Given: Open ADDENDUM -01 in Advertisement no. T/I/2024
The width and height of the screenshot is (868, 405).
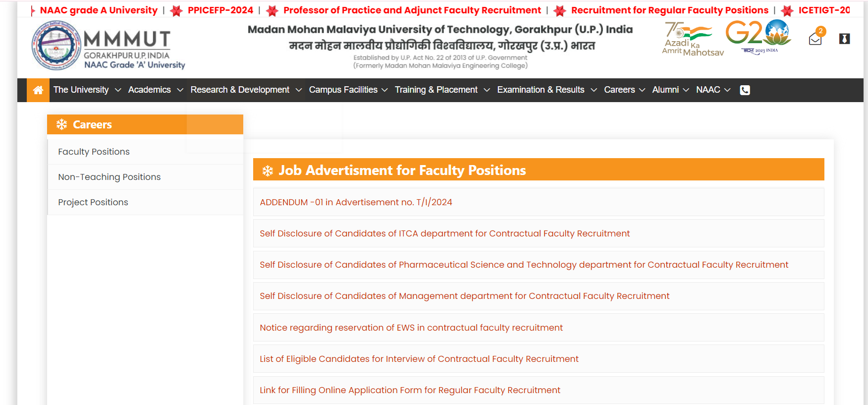Looking at the screenshot, I should (x=539, y=202).
